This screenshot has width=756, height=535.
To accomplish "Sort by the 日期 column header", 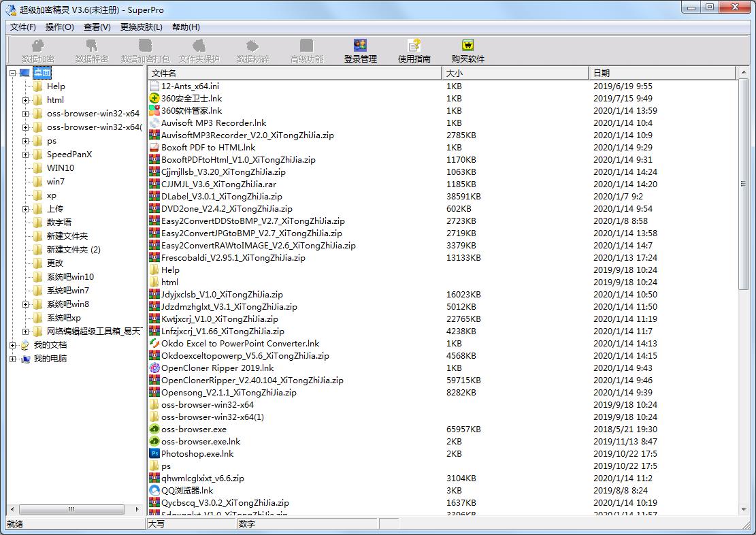I will click(663, 73).
